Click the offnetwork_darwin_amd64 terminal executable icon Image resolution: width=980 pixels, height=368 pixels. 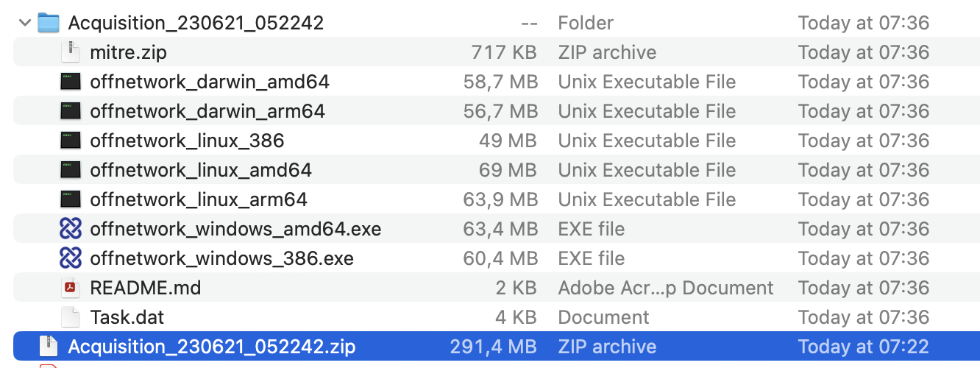click(71, 82)
